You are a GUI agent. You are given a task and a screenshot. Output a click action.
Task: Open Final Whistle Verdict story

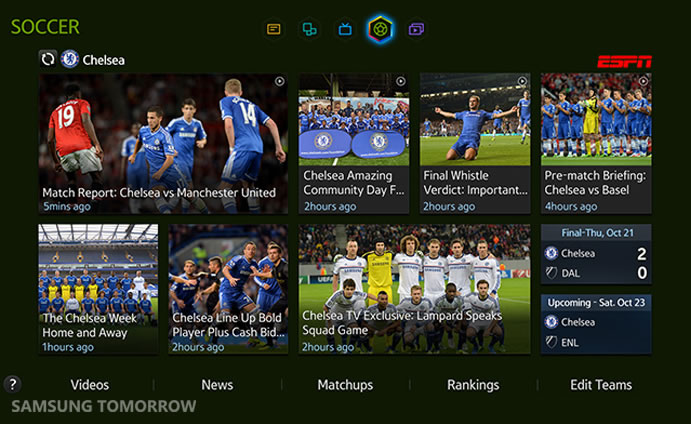(x=475, y=144)
